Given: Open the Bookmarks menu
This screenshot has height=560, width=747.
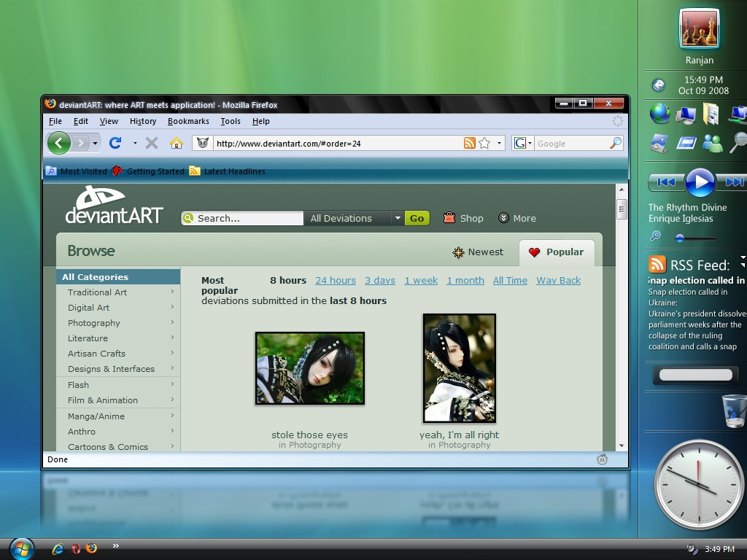Looking at the screenshot, I should point(188,121).
